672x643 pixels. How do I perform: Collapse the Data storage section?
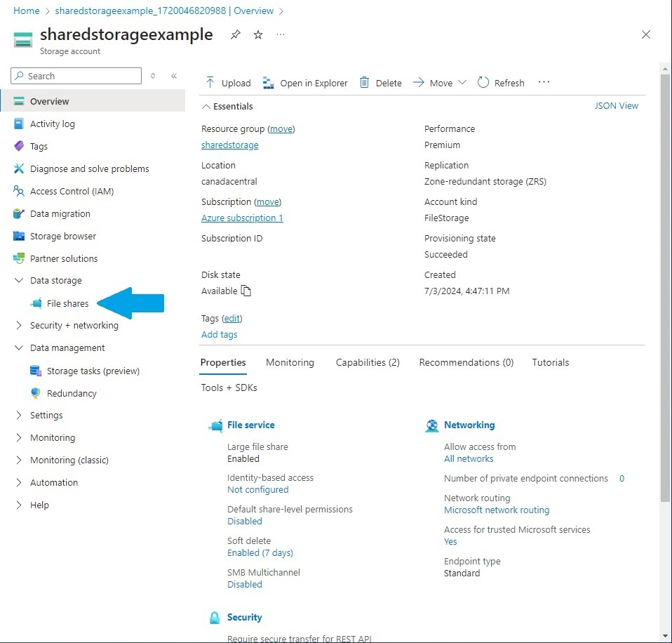(x=18, y=280)
